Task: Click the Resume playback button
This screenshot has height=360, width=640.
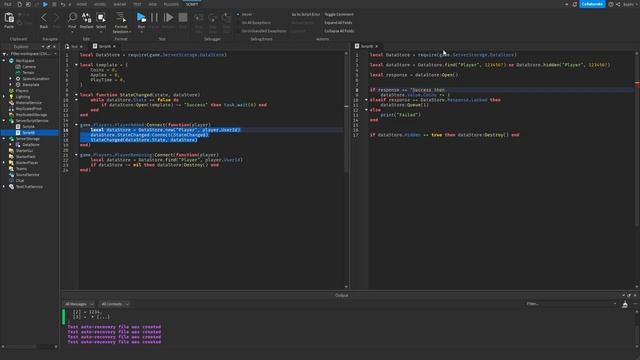Action: click(x=168, y=18)
